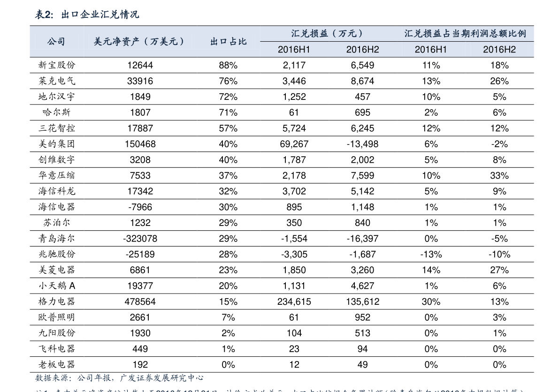Click the -13% ratio for 兆驰股份
This screenshot has height=392, width=559.
431,254
